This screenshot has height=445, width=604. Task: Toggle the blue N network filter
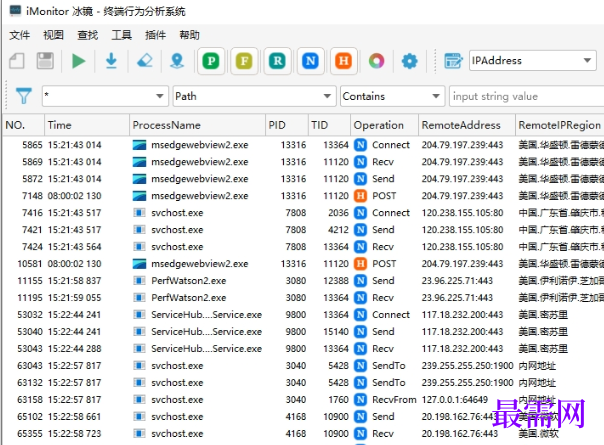click(x=310, y=61)
